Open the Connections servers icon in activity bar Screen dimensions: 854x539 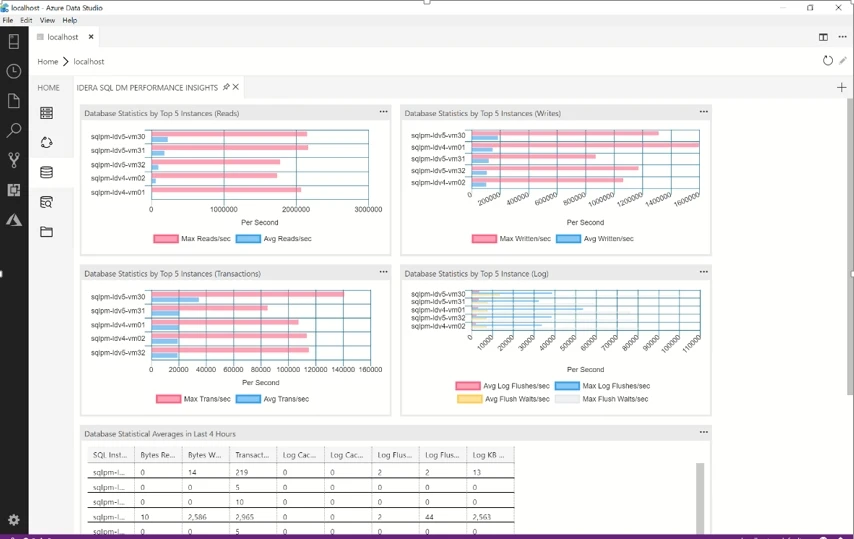point(14,42)
